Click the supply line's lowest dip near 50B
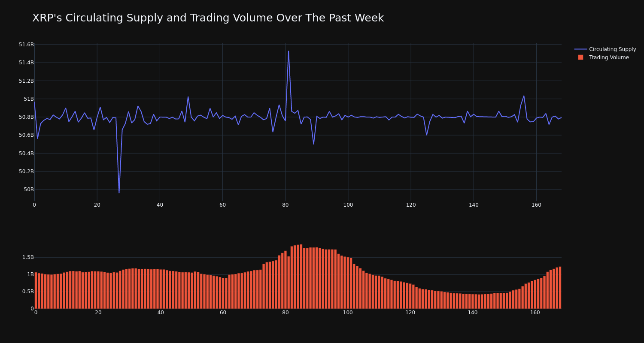 point(119,193)
